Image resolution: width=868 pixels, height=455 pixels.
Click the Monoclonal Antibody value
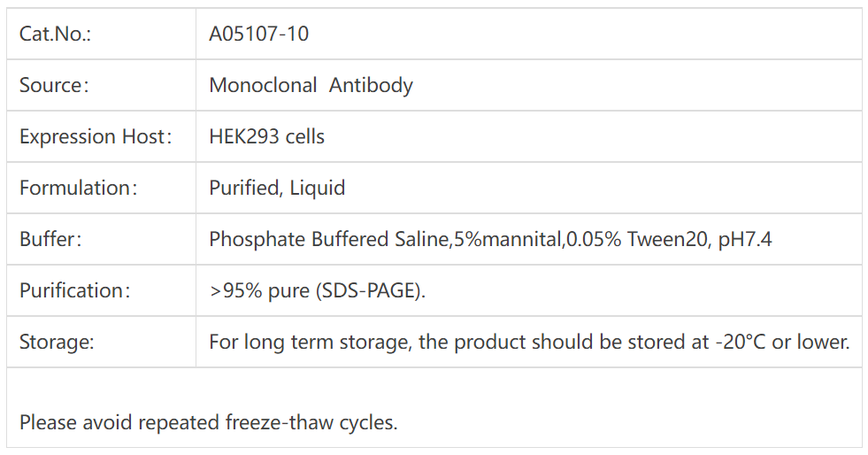point(311,86)
